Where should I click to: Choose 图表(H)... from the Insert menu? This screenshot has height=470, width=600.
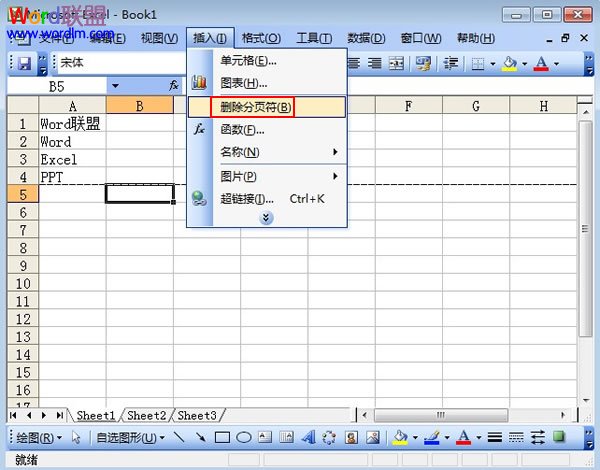267,83
